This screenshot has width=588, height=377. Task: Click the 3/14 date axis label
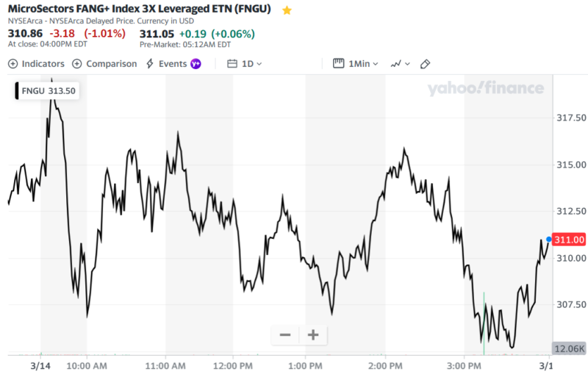point(40,365)
